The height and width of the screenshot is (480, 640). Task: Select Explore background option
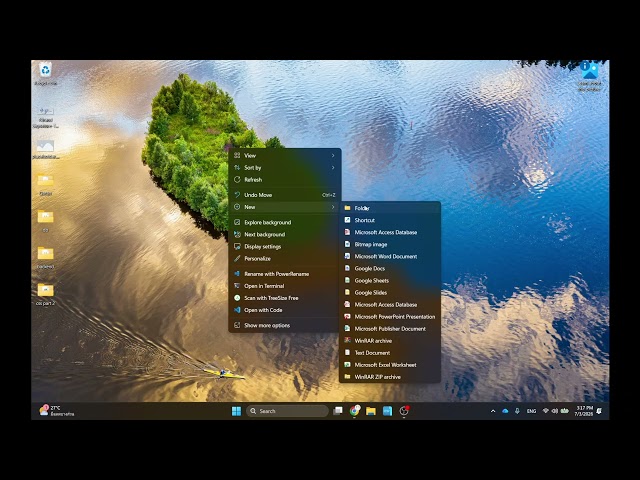tap(284, 222)
